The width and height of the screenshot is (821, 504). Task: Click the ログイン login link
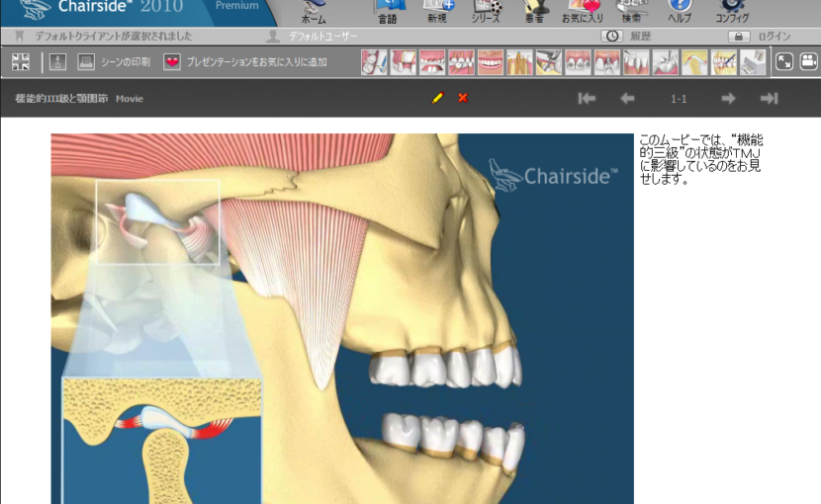[x=775, y=37]
